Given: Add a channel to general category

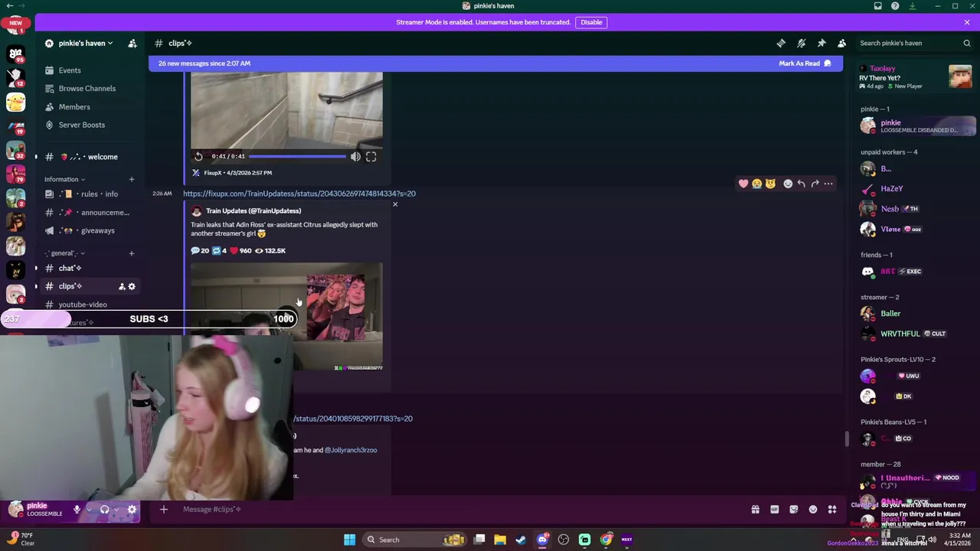Looking at the screenshot, I should (x=131, y=253).
